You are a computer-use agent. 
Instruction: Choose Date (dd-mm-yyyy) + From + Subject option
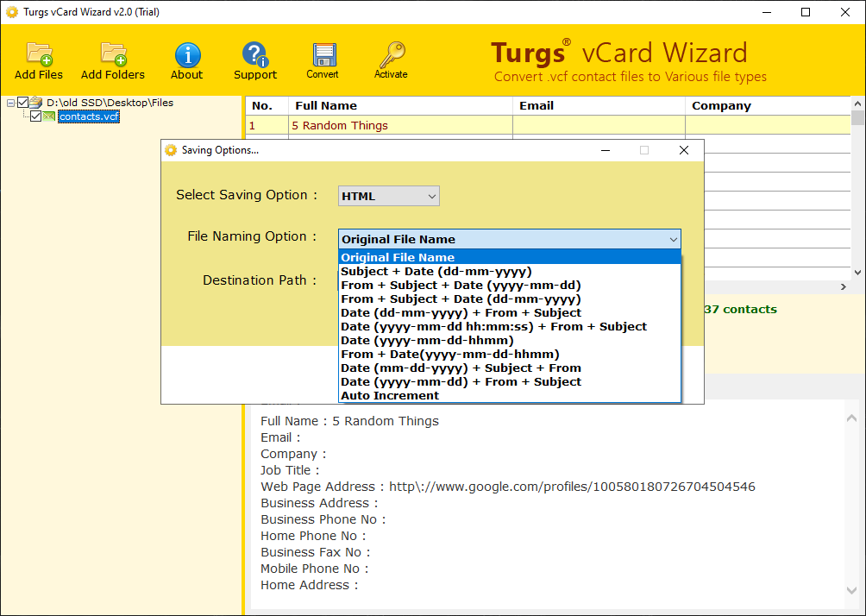click(510, 312)
